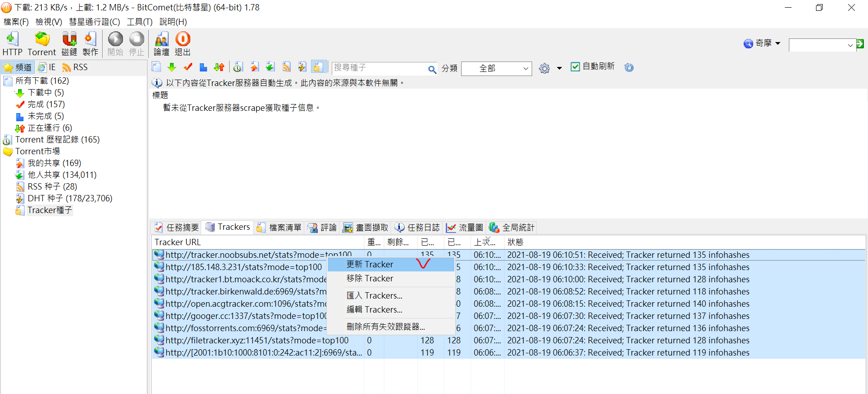Toggle the 自動刷新 auto-refresh checkbox
868x394 pixels.
pos(575,67)
